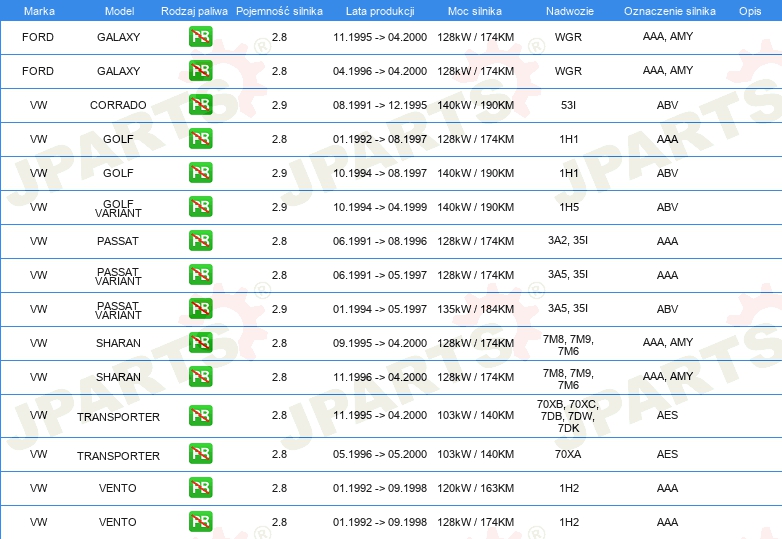Click power value 135kW / 184KM
This screenshot has height=539, width=782.
(476, 309)
